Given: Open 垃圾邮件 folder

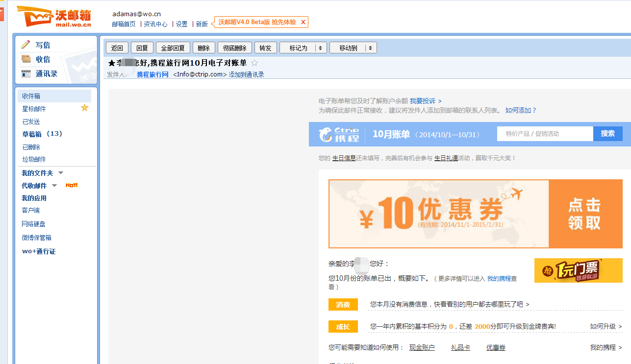Looking at the screenshot, I should (x=34, y=159).
